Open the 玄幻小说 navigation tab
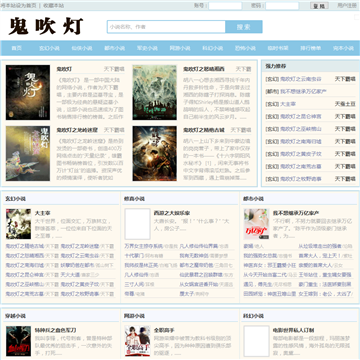The image size is (360, 360). click(x=49, y=48)
